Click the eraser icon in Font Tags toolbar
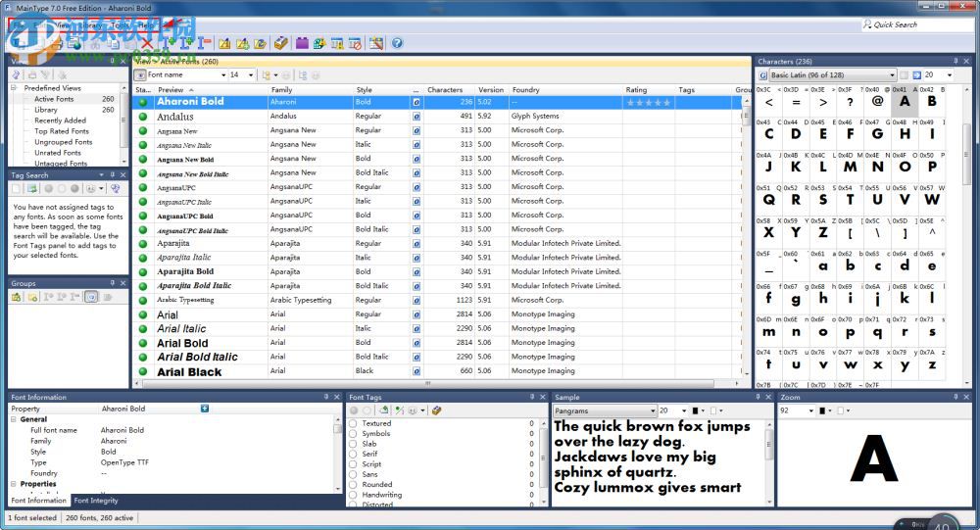Screen dimensions: 980x530 coord(436,410)
